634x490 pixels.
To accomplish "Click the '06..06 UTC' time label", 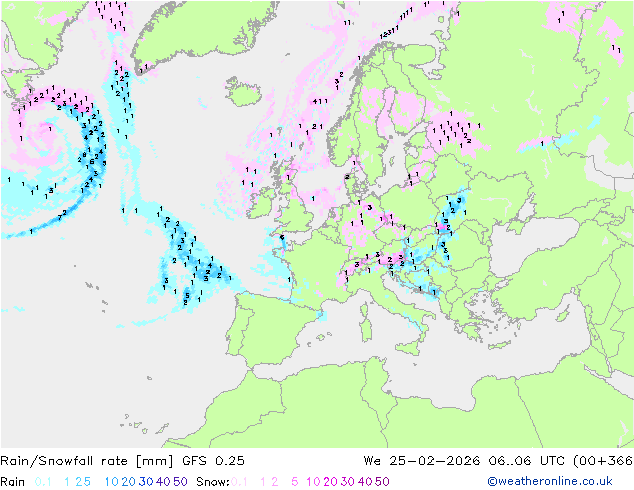I will [x=526, y=461].
